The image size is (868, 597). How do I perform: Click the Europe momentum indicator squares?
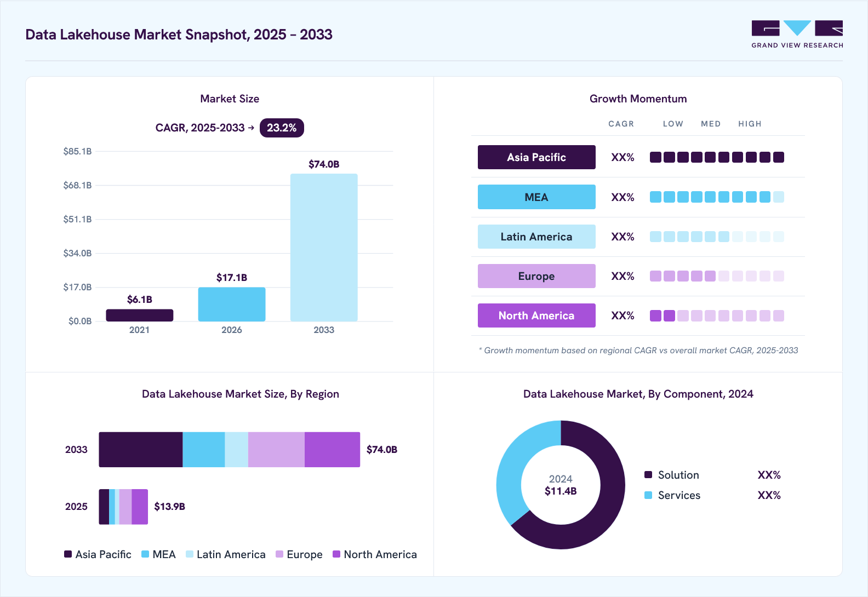[x=717, y=276]
